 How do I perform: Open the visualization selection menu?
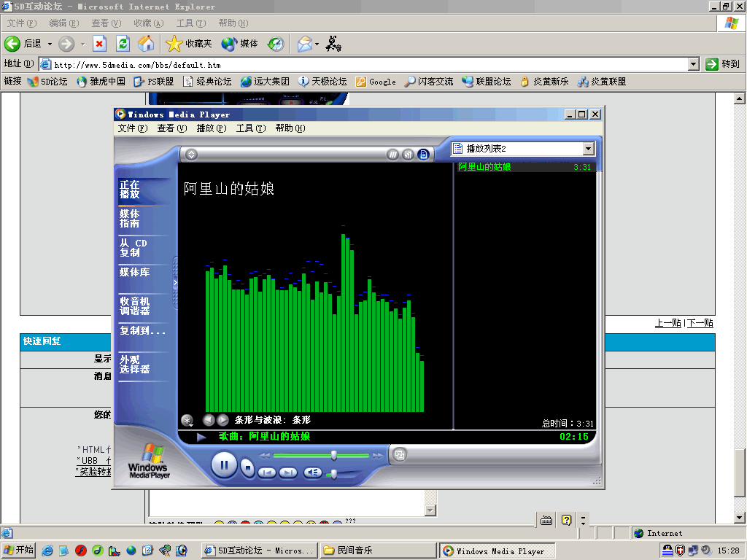[x=187, y=420]
